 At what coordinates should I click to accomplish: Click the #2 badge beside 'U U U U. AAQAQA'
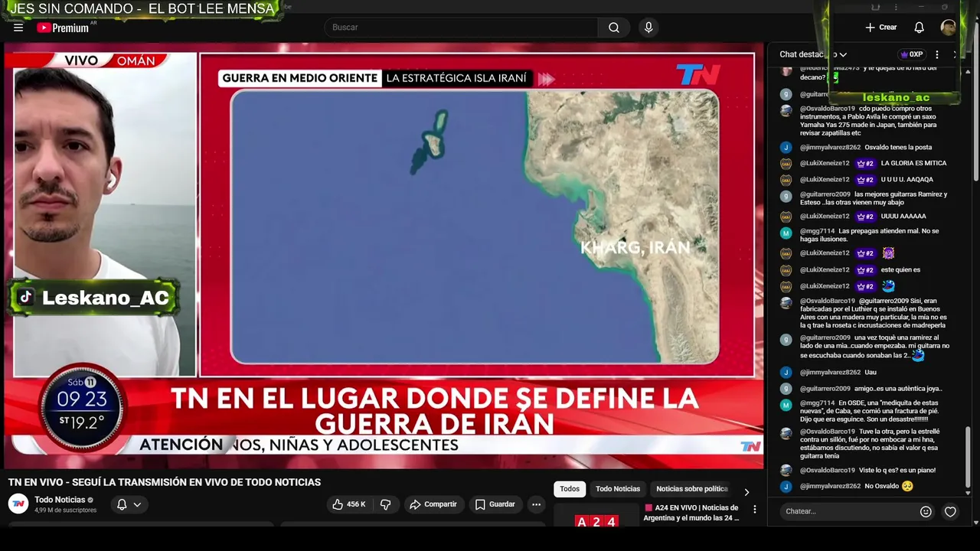[x=866, y=180]
